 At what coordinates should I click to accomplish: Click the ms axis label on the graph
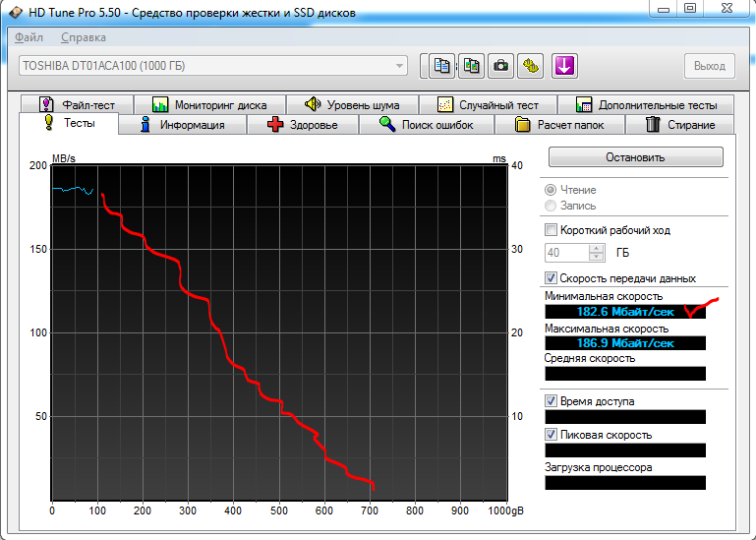(499, 158)
